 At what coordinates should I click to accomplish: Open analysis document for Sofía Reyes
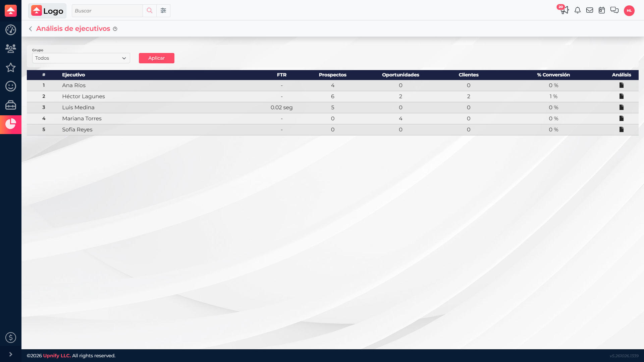coord(622,130)
